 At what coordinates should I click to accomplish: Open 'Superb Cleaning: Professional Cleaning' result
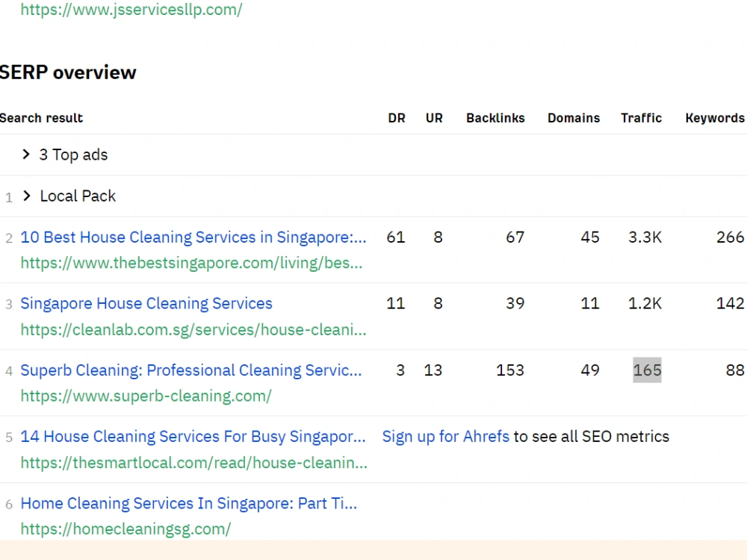click(191, 370)
